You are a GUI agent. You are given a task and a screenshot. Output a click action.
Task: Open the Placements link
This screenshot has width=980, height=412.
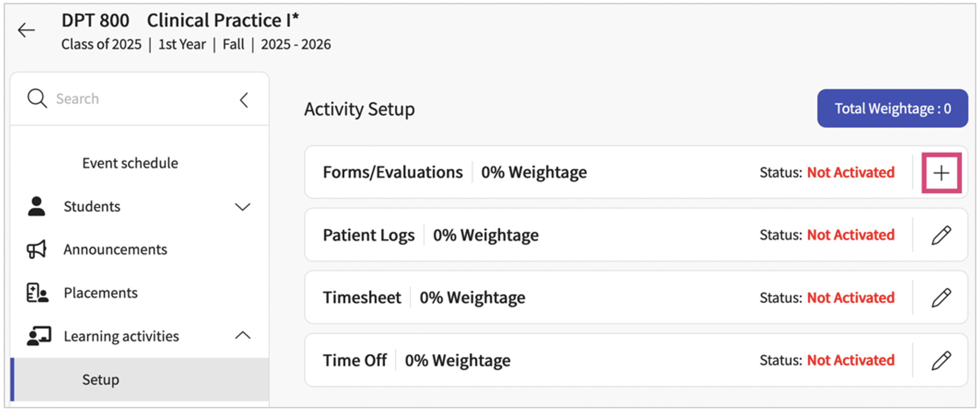(101, 293)
